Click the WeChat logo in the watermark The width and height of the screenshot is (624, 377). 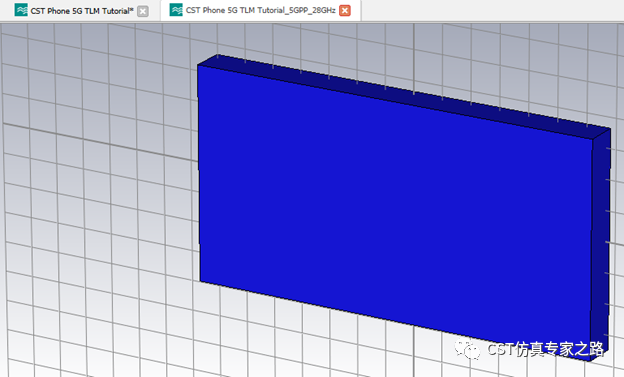tap(468, 350)
